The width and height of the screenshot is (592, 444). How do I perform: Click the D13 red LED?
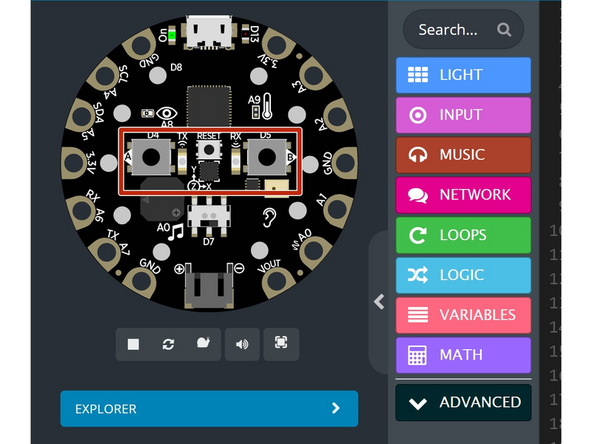tap(245, 34)
